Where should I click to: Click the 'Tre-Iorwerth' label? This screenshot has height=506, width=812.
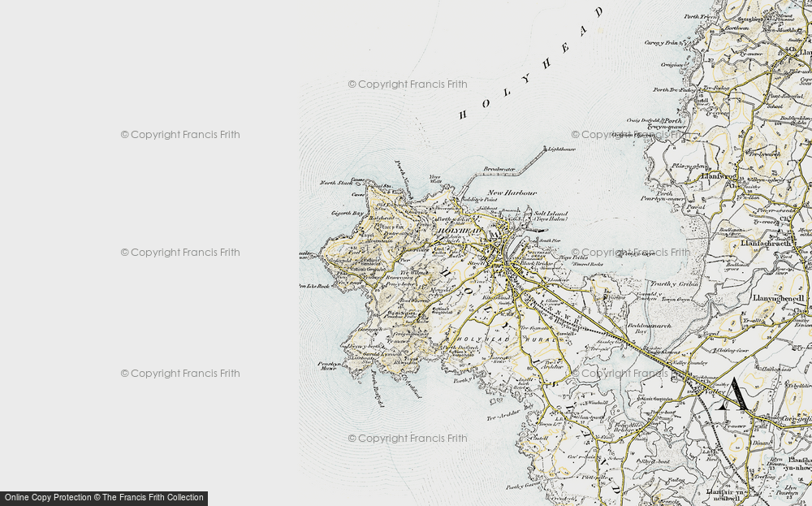tap(763, 154)
